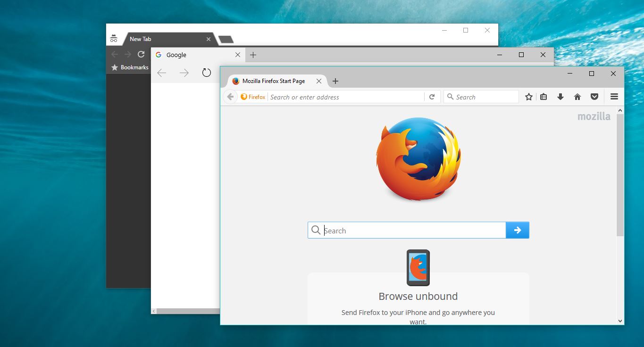Reload the Mozilla Firefox Start Page

click(432, 97)
